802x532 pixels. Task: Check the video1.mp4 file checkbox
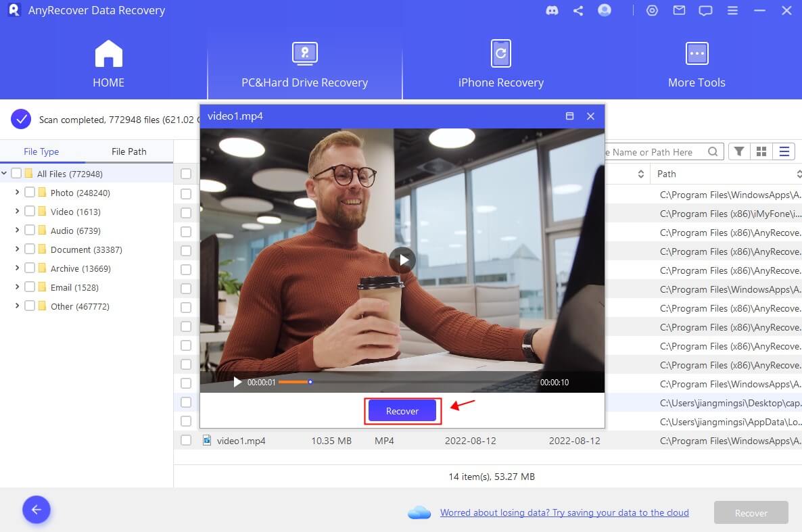pyautogui.click(x=187, y=440)
